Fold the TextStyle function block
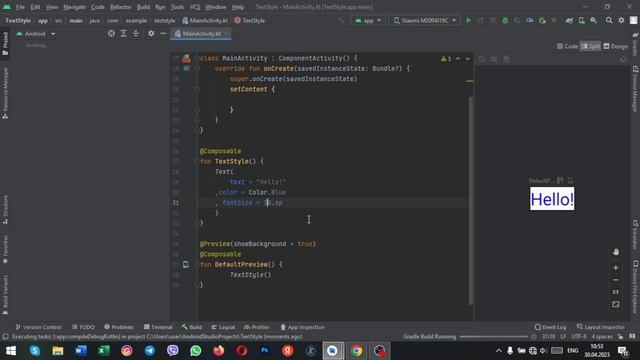Viewport: 640px width, 360px height. tap(198, 161)
